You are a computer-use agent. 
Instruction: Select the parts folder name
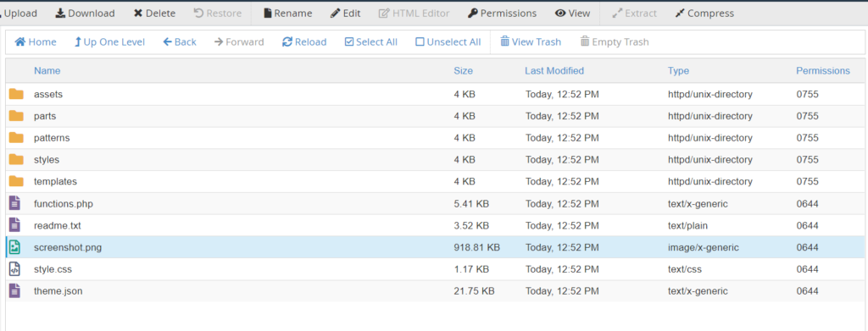45,116
